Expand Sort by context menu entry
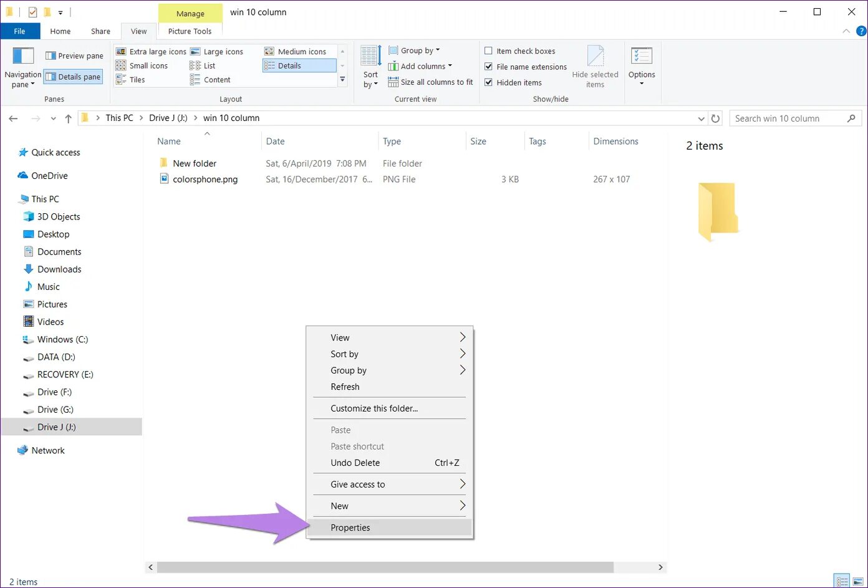This screenshot has width=868, height=588. [x=390, y=354]
